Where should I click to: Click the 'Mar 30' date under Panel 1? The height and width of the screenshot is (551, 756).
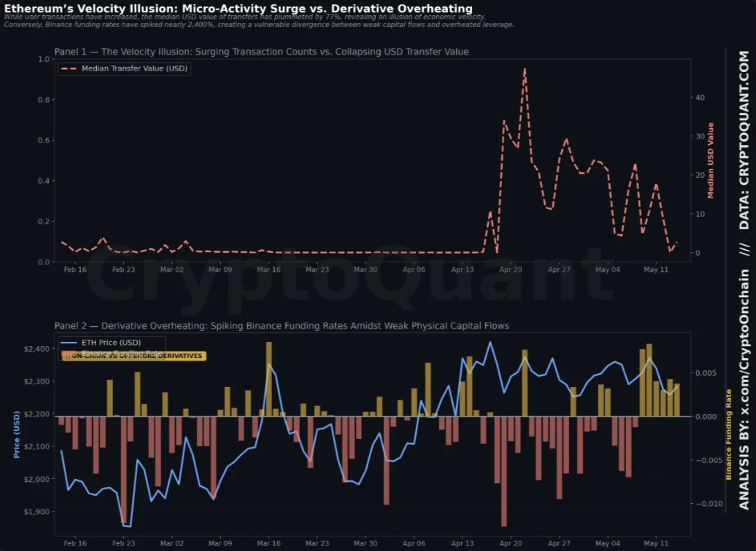pyautogui.click(x=366, y=269)
